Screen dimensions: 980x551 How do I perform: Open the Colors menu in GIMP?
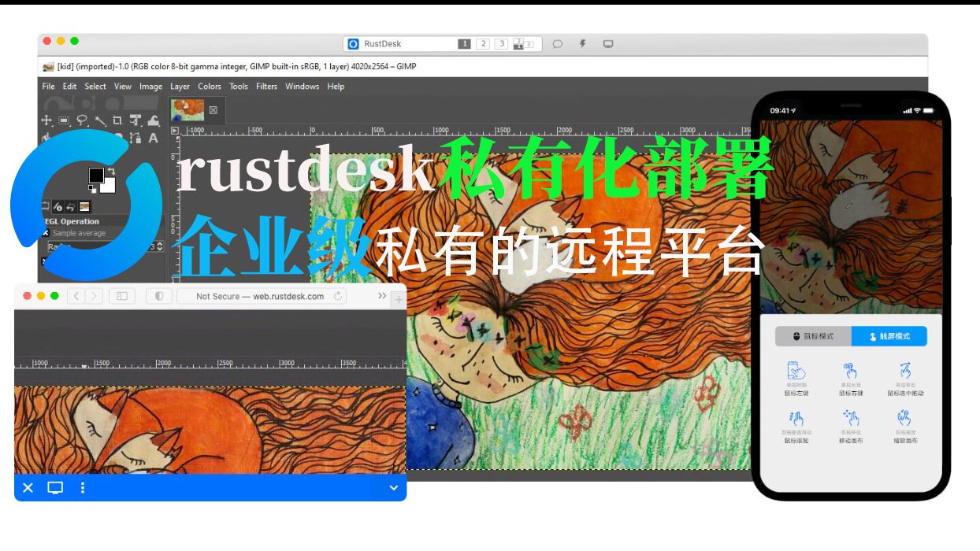(209, 87)
